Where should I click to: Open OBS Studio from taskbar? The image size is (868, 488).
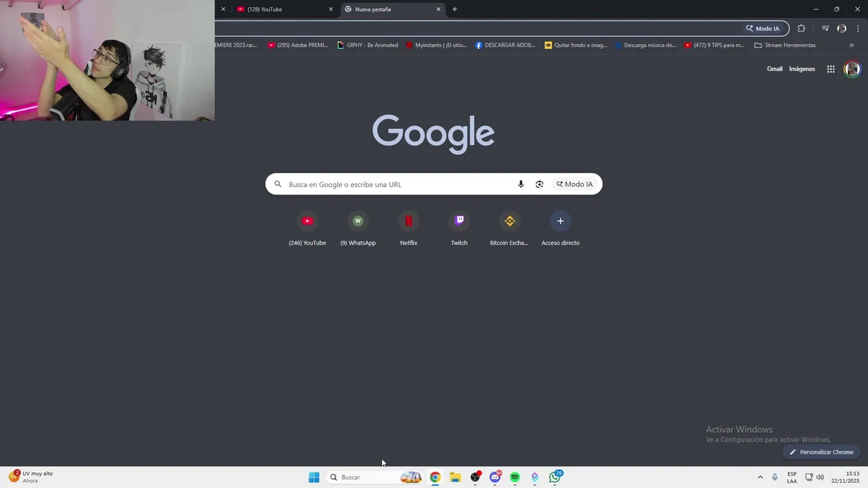click(x=475, y=477)
